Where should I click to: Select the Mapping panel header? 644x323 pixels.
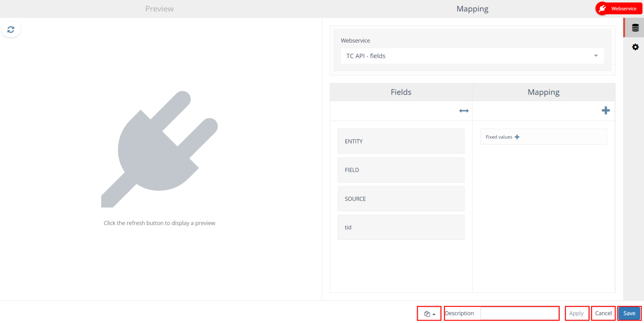tap(473, 9)
